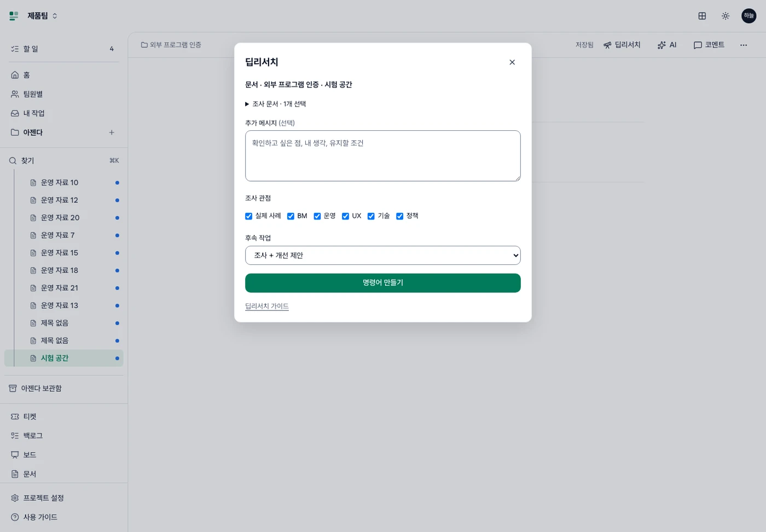Viewport: 766px width, 532px height.
Task: Close the 딥리서치 dialog
Action: click(512, 62)
